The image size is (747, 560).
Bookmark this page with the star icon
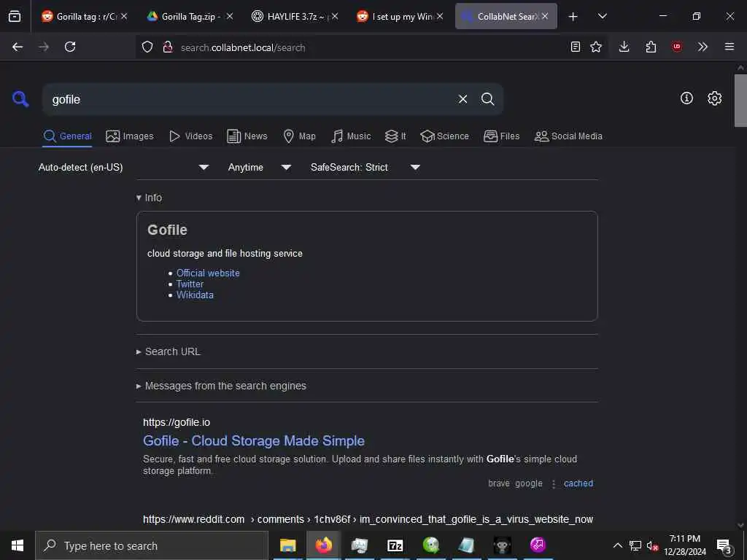tap(596, 47)
